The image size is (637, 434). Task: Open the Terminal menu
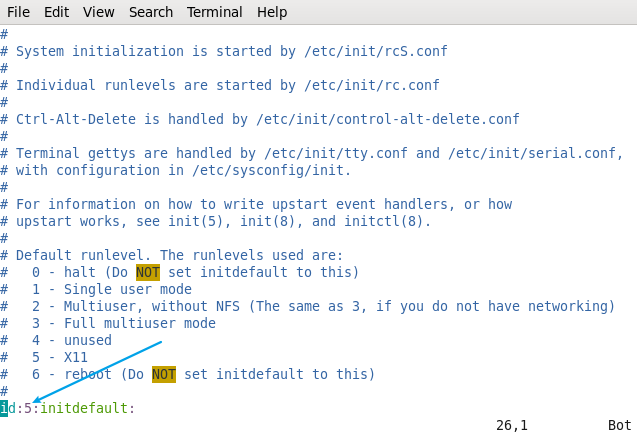(x=215, y=12)
